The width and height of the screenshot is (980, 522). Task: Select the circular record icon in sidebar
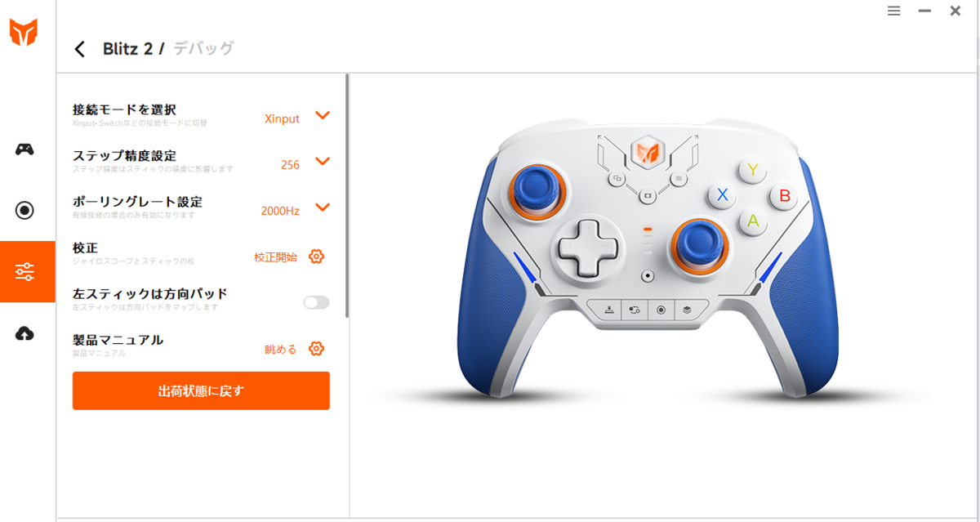[x=25, y=211]
